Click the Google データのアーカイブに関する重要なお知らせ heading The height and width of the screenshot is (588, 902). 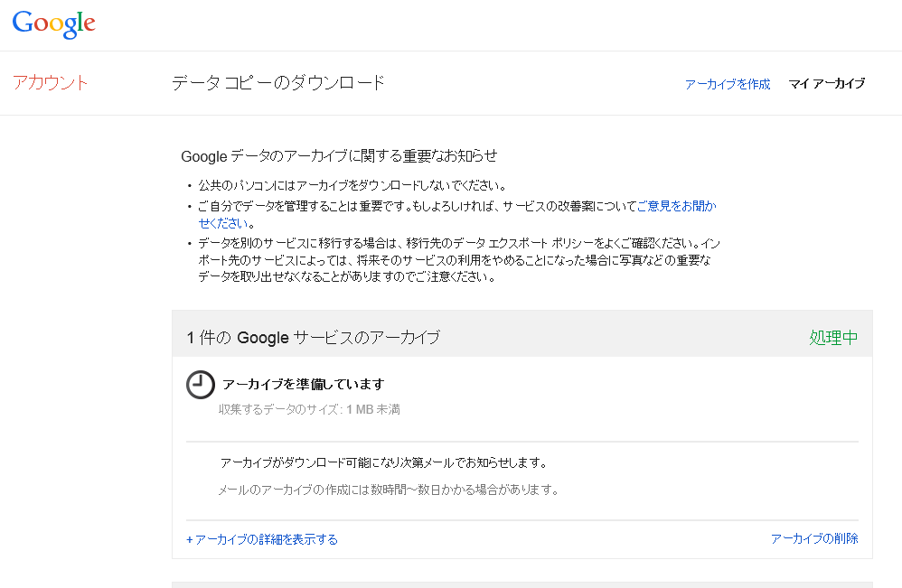tap(340, 155)
